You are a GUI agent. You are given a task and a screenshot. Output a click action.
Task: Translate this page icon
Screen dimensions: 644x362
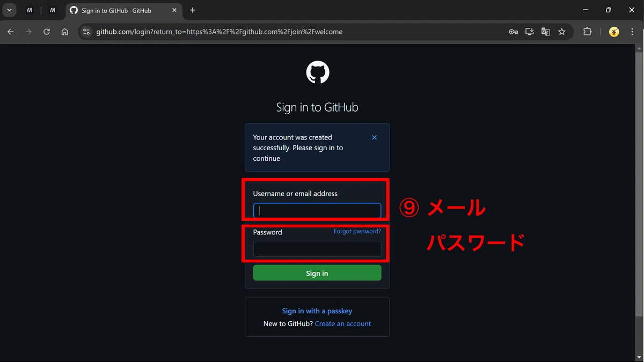(x=545, y=32)
